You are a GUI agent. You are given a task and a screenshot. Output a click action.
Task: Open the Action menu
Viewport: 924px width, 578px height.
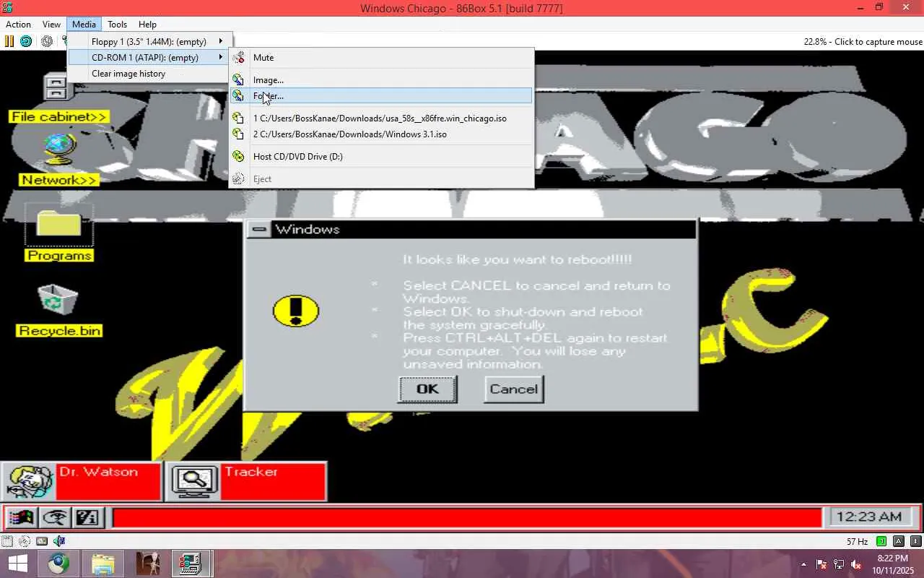pyautogui.click(x=19, y=25)
